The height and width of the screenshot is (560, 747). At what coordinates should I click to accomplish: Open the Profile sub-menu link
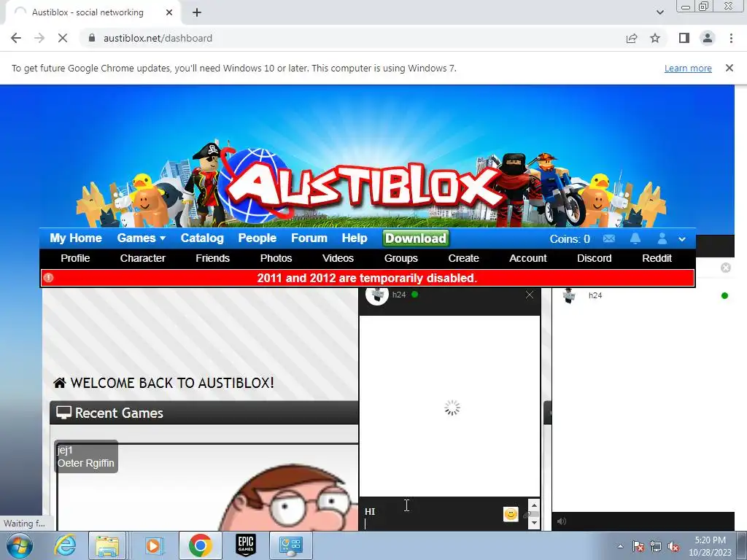(75, 258)
